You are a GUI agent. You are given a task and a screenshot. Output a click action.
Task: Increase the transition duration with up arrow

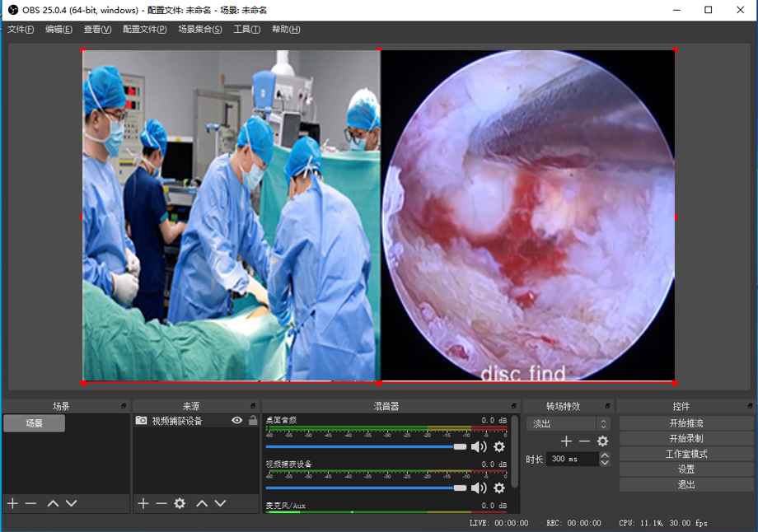tap(605, 455)
